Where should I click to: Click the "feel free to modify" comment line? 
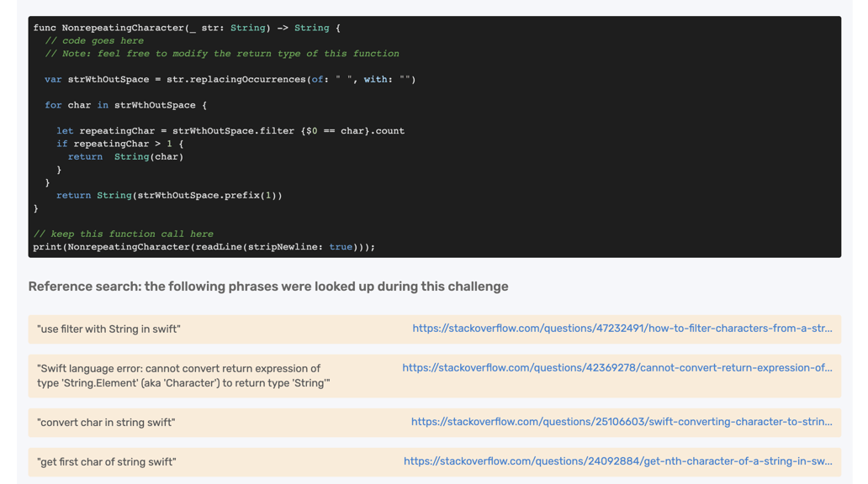[x=222, y=54]
